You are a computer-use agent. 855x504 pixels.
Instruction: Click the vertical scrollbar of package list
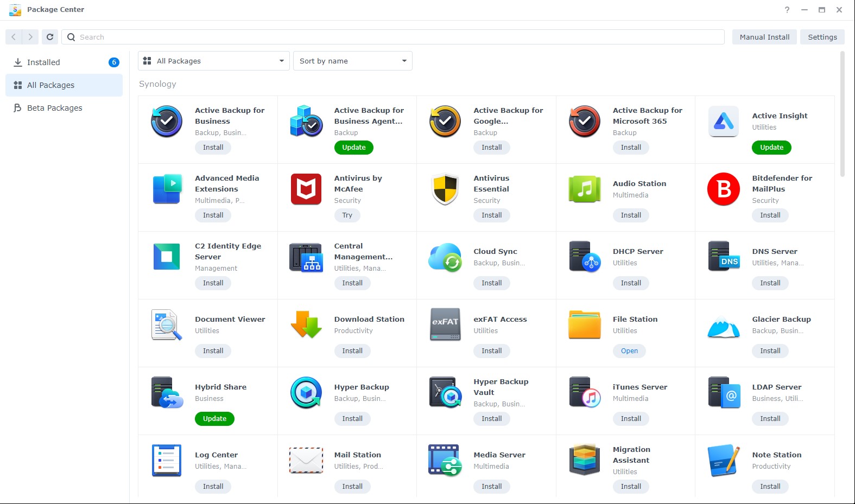(843, 114)
